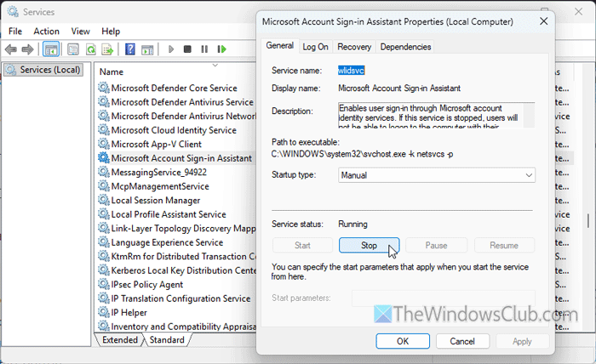Click gear icon beside Microsoft Defender Core Service

tap(104, 88)
